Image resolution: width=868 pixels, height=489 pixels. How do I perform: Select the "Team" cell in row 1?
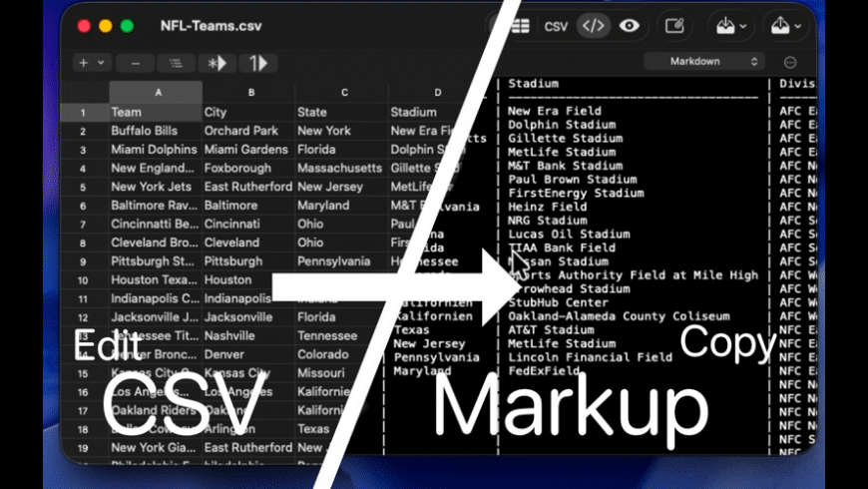[156, 113]
